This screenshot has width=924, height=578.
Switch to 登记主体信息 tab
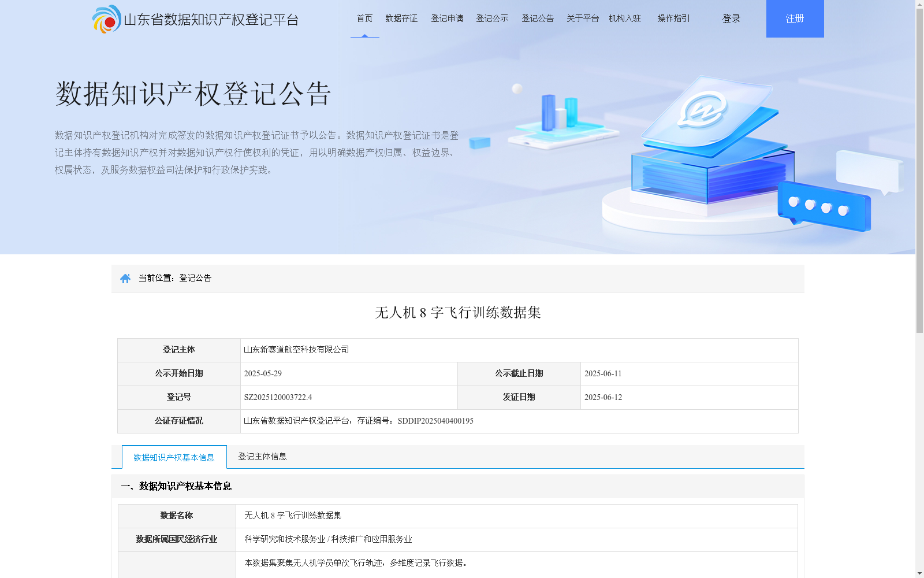coord(262,457)
